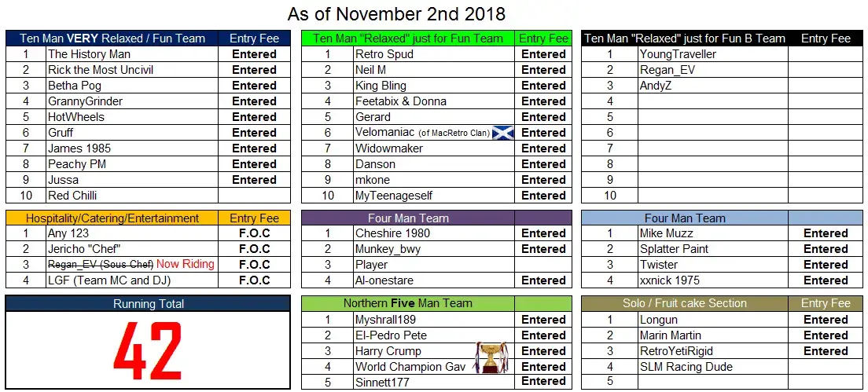Click the purple 'Four Man Team' header

408,218
